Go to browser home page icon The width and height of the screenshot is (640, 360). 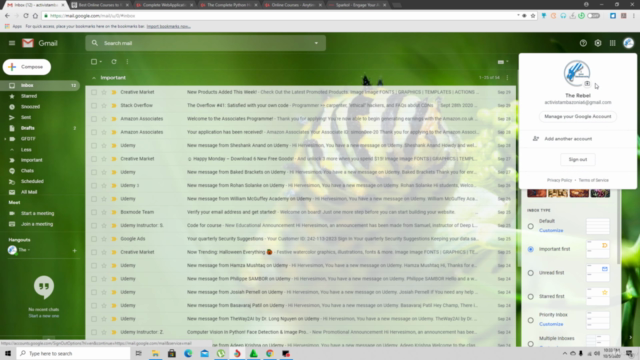(x=35, y=16)
